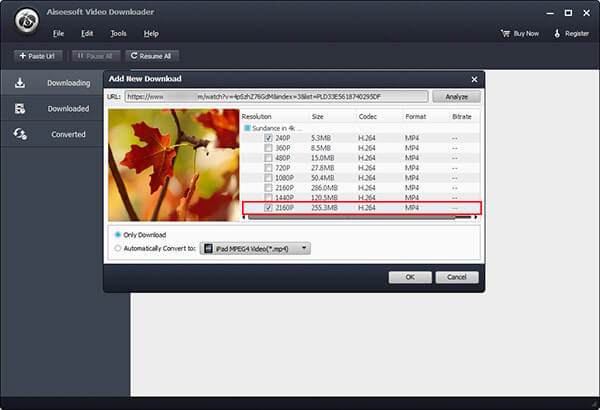The width and height of the screenshot is (600, 410).
Task: Click the Analyze button
Action: 456,97
